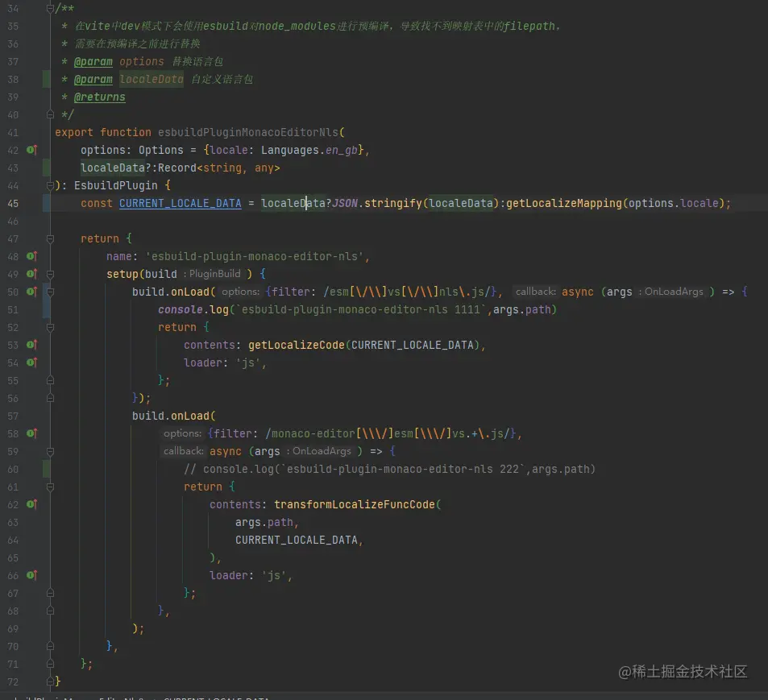Collapse setup(build) fold on line 49
768x700 pixels.
click(50, 274)
